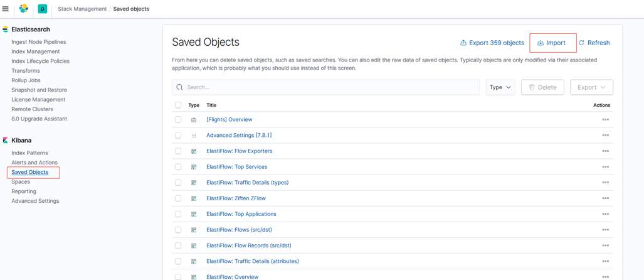
Task: Click the type icon for ElastiFlow: Top Services
Action: [194, 167]
